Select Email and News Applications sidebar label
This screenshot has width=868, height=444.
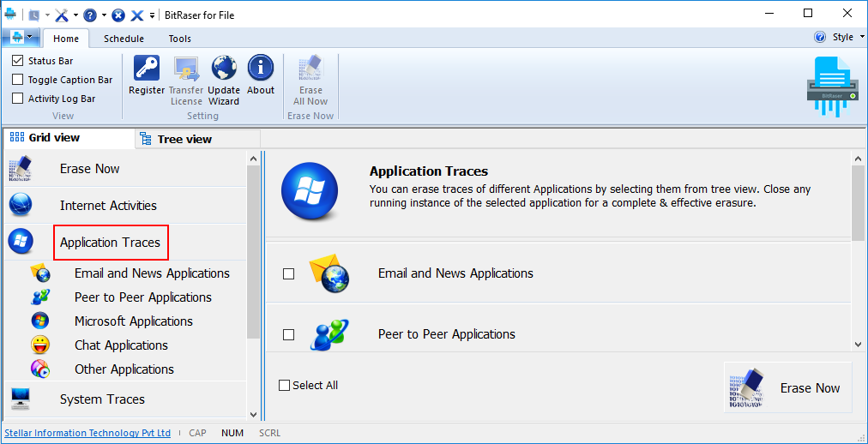(x=152, y=273)
